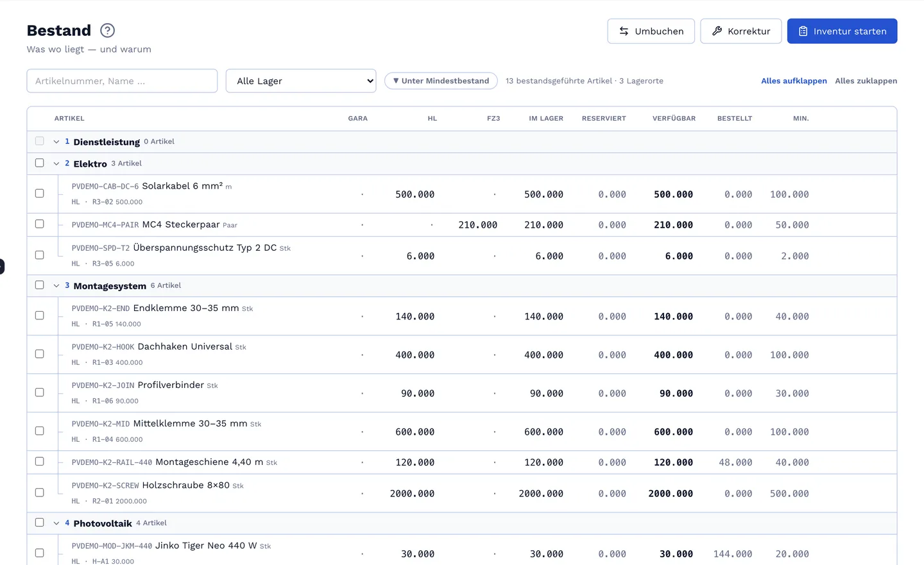The height and width of the screenshot is (565, 924).
Task: Check the Montageschiene 4,40 m checkbox
Action: point(40,462)
